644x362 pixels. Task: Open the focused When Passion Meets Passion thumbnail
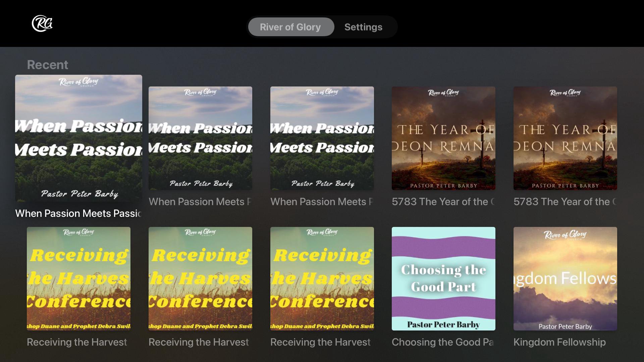click(x=78, y=138)
